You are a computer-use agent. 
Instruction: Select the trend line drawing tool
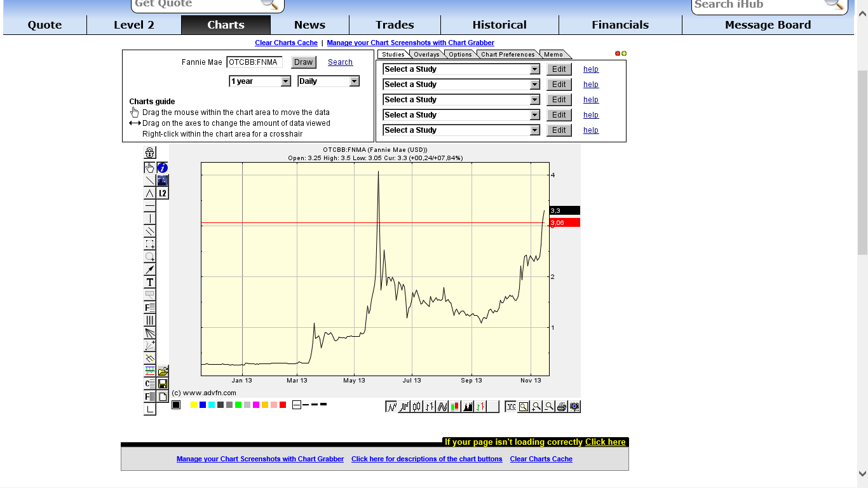150,180
